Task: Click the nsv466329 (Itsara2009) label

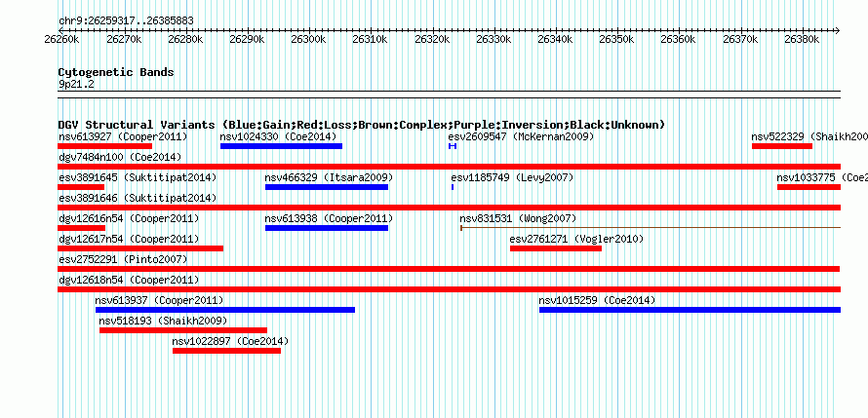Action: coord(329,177)
